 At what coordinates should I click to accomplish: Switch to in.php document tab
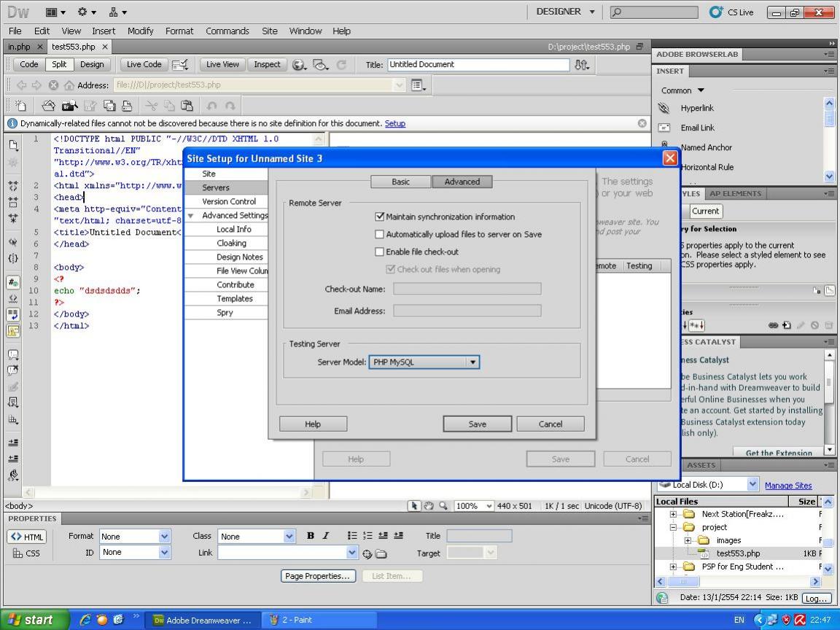[x=19, y=47]
